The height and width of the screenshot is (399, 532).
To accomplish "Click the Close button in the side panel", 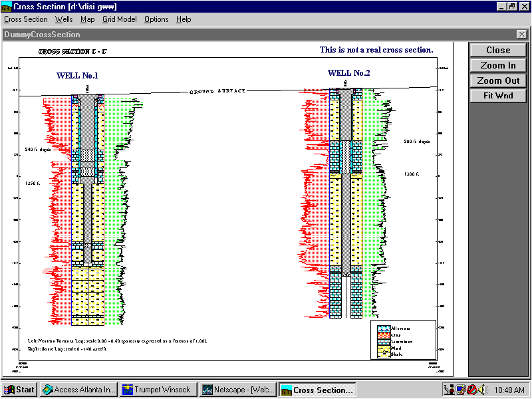I will 498,51.
